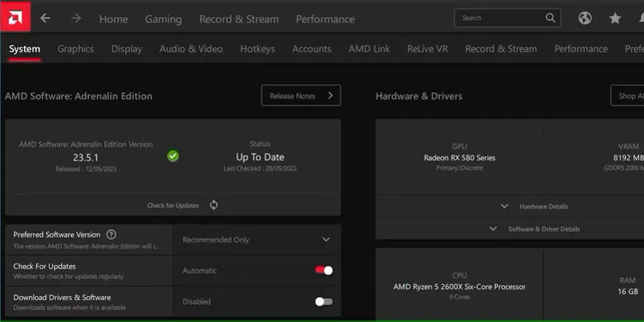The width and height of the screenshot is (644, 322).
Task: Open the Home menu
Action: coord(113,19)
